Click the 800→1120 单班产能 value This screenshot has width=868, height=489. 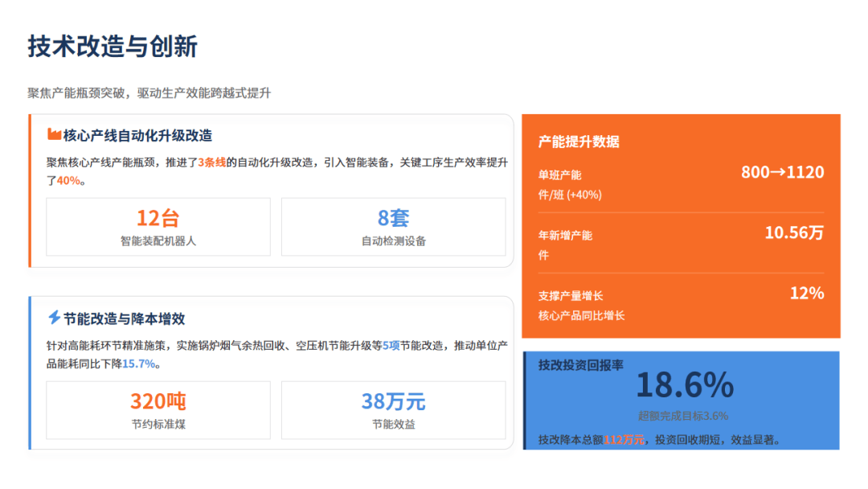click(x=782, y=172)
